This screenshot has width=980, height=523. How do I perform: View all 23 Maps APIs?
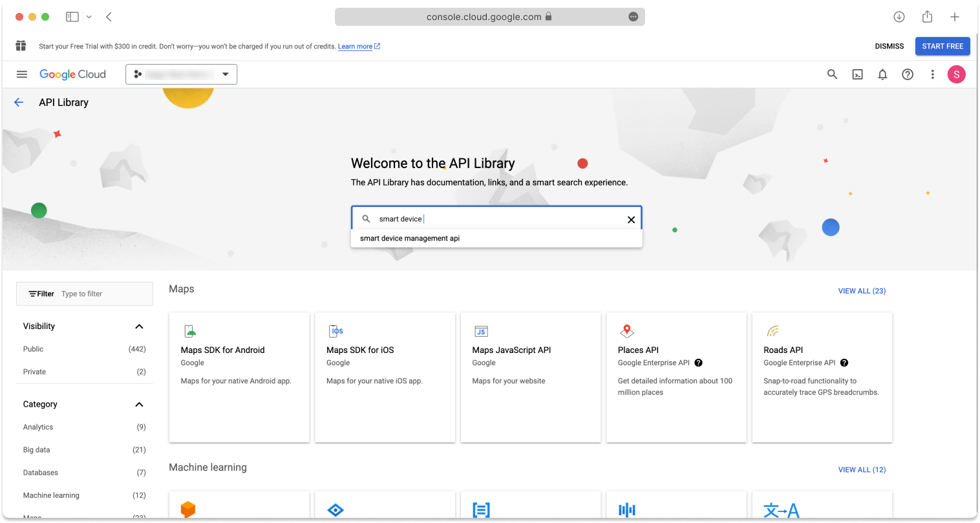862,290
